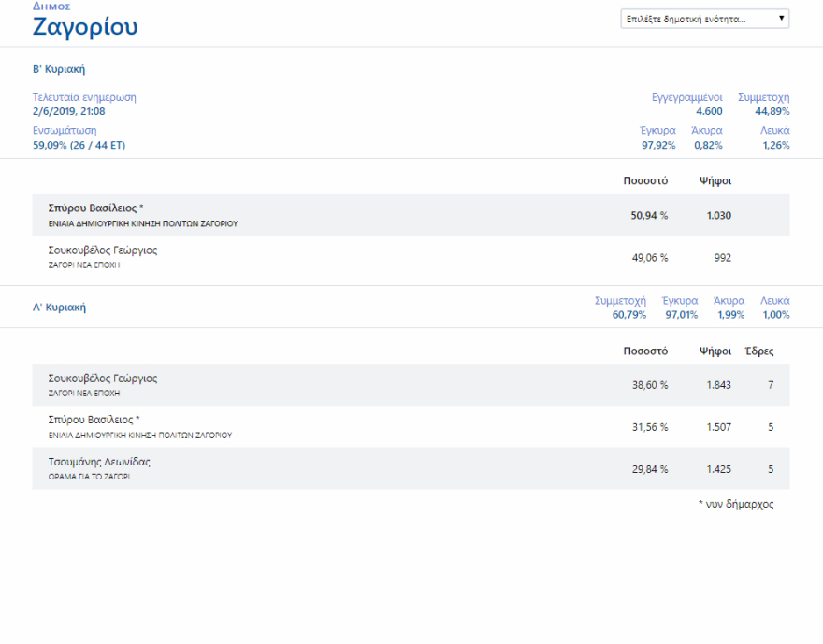Click the νυν δήμαρχος footnote
The height and width of the screenshot is (644, 823).
[736, 504]
